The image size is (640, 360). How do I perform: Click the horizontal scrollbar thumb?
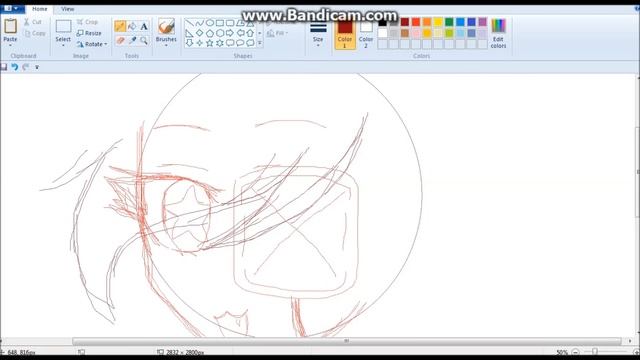tap(347, 341)
